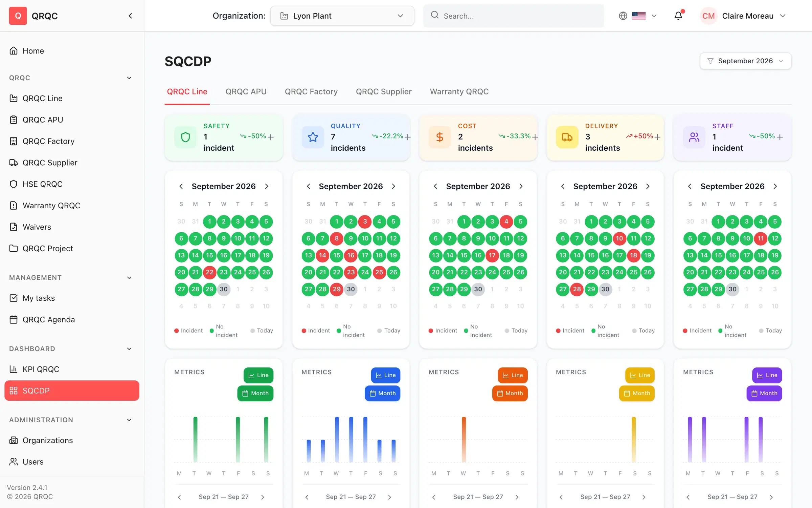Toggle Line chart in Safety metrics
Screen dimensions: 812x508
pos(258,375)
